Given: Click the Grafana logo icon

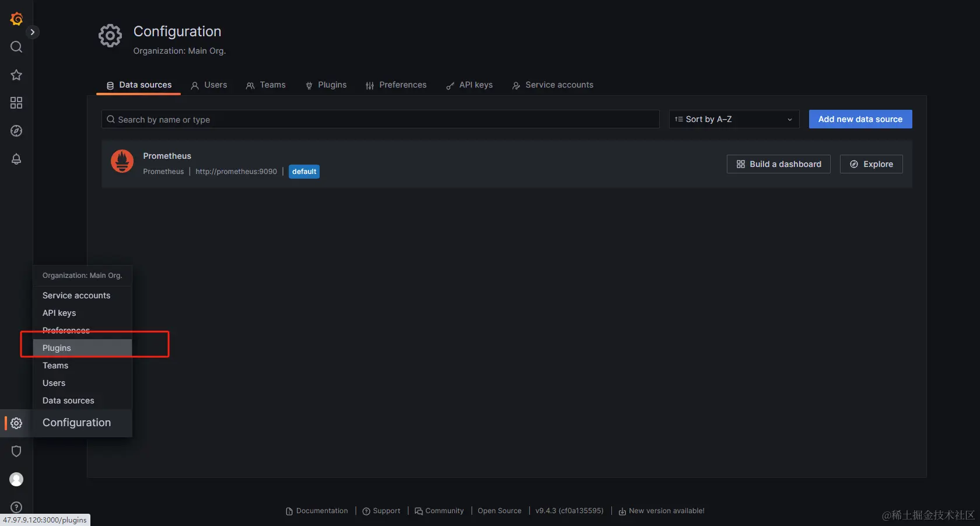Looking at the screenshot, I should (x=16, y=19).
